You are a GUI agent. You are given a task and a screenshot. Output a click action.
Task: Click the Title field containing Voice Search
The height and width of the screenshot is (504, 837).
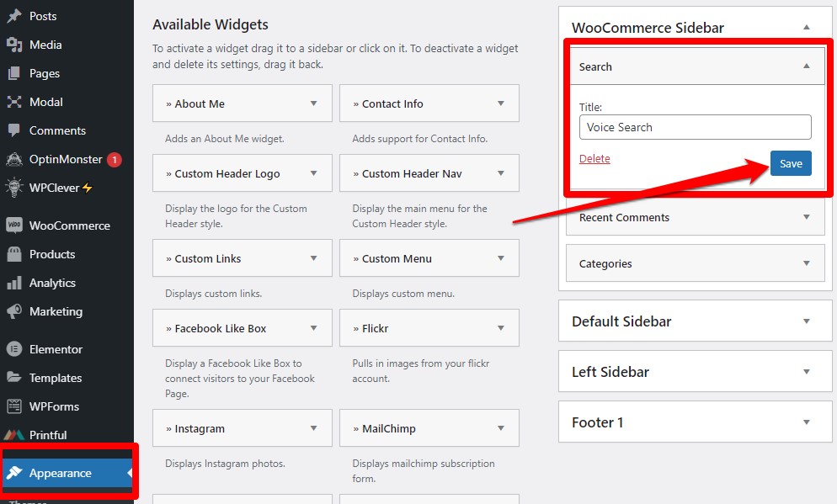point(695,127)
